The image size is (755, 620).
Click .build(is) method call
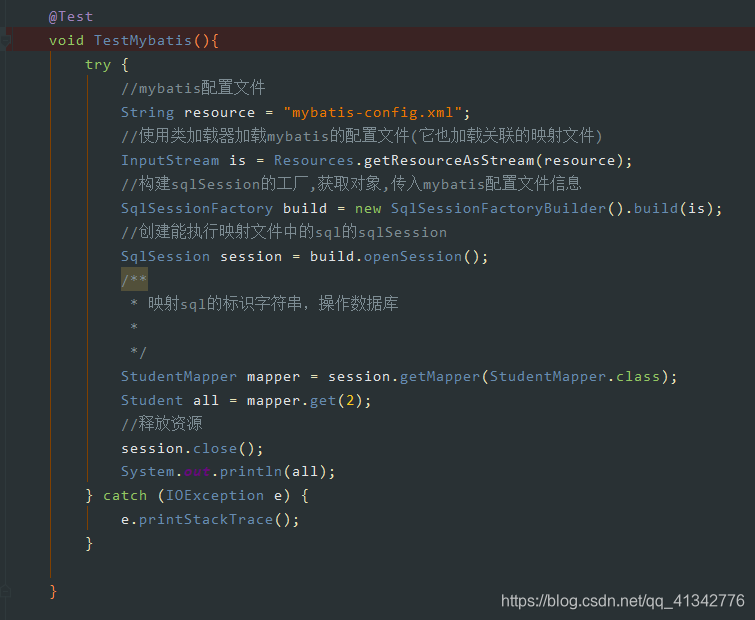(673, 208)
